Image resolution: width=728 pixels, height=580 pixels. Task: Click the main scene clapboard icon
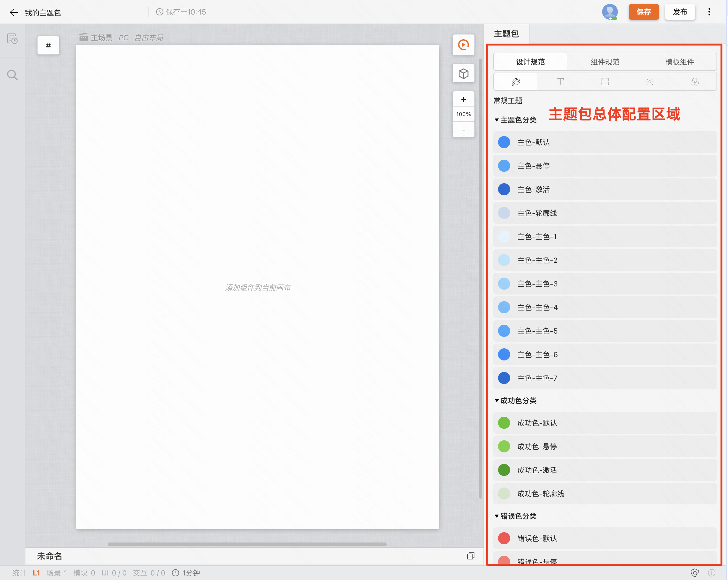point(84,37)
